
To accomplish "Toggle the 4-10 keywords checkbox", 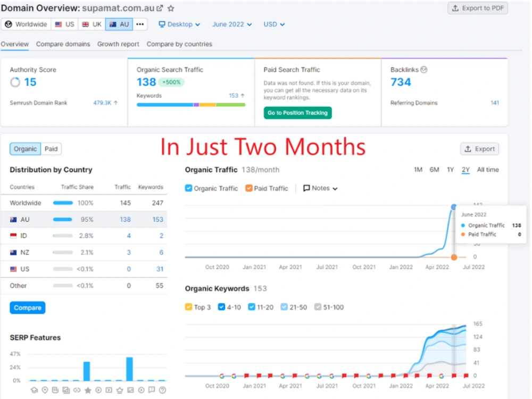I will pyautogui.click(x=221, y=307).
